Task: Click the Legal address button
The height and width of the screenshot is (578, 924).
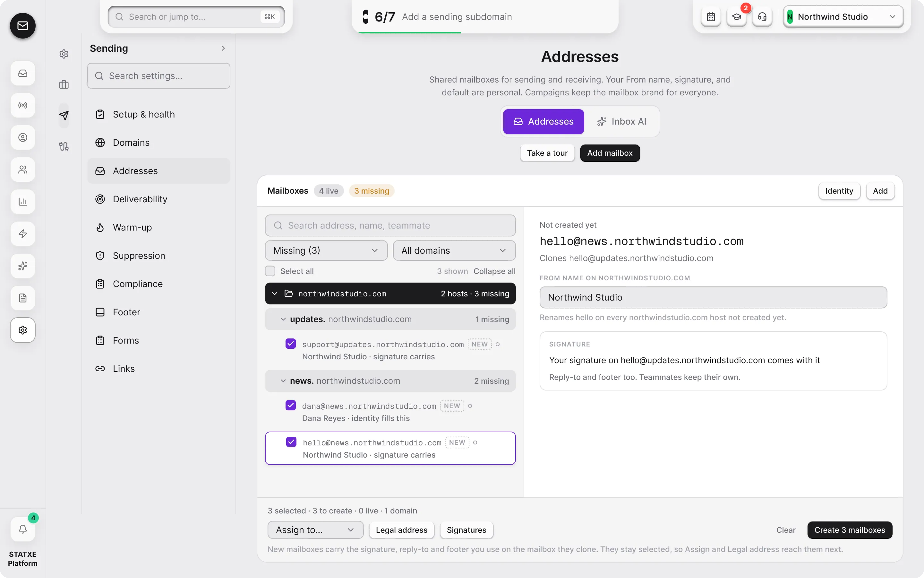Action: pyautogui.click(x=401, y=530)
